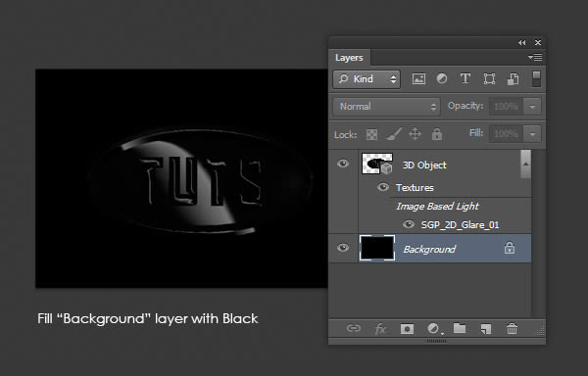
Task: Click the Textures sublayer label
Action: click(415, 188)
